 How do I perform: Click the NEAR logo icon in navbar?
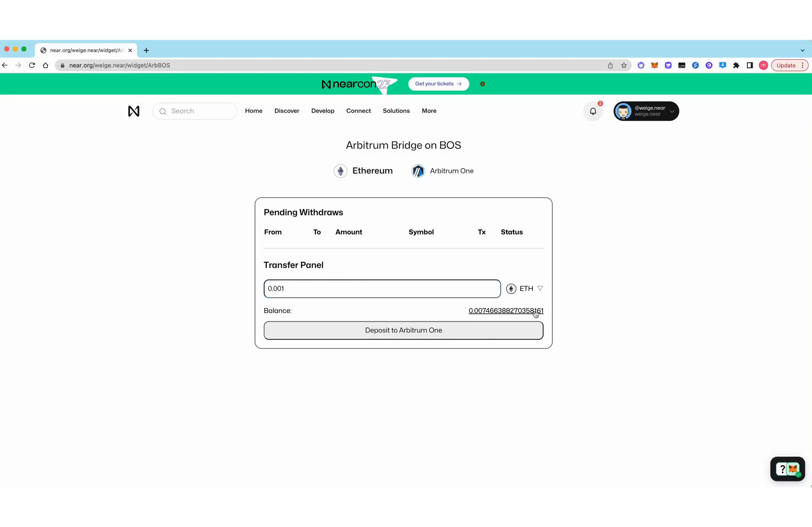coord(134,111)
